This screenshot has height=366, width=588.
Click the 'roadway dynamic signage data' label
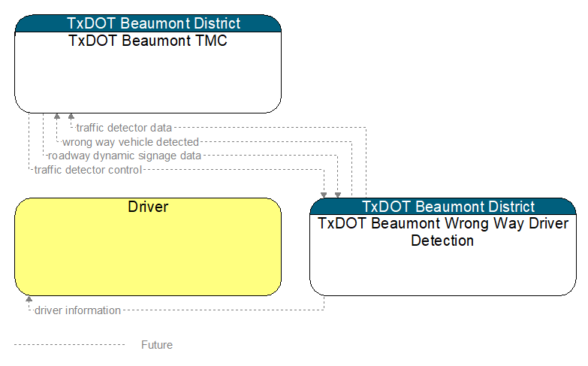125,156
